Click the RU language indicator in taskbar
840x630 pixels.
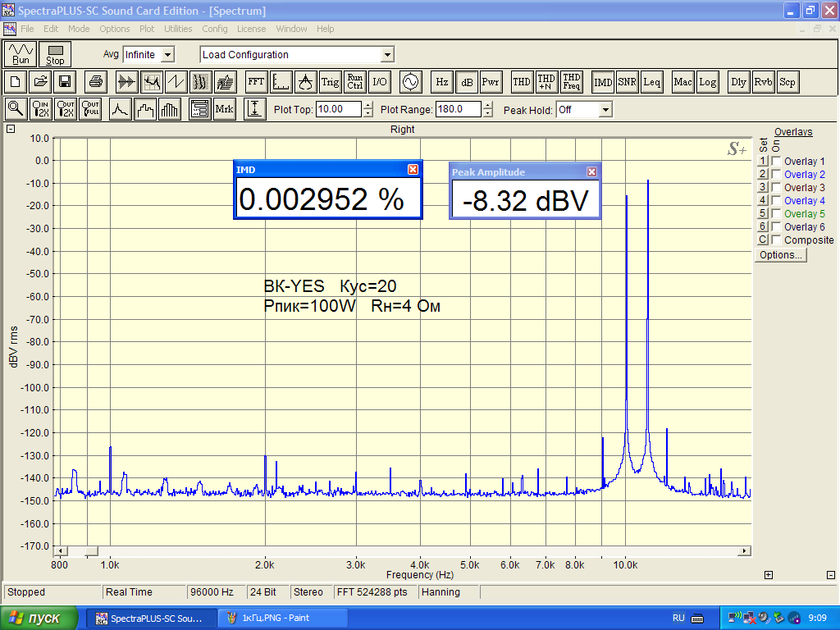[x=678, y=618]
